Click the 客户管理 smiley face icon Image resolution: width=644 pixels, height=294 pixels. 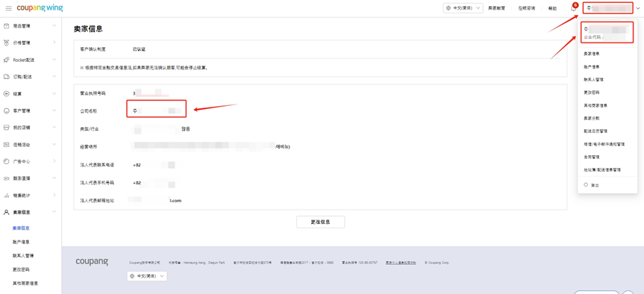pyautogui.click(x=6, y=111)
